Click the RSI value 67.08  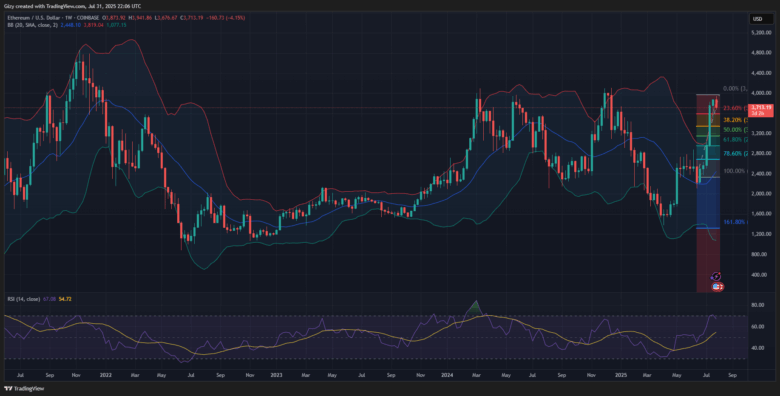coord(48,299)
